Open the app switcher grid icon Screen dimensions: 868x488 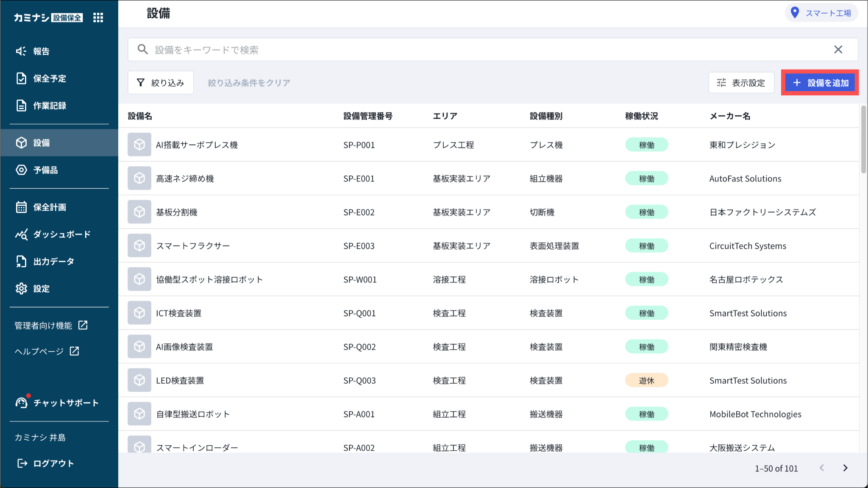(x=98, y=17)
